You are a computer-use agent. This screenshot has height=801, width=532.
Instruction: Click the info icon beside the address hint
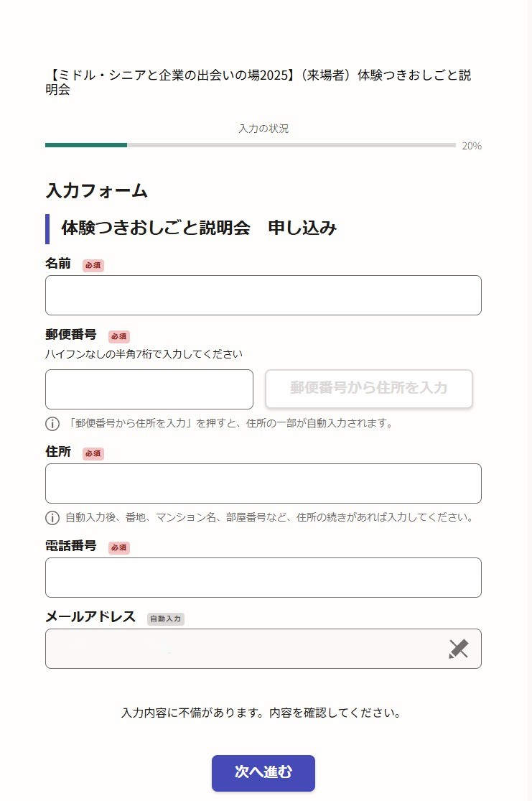pyautogui.click(x=52, y=518)
